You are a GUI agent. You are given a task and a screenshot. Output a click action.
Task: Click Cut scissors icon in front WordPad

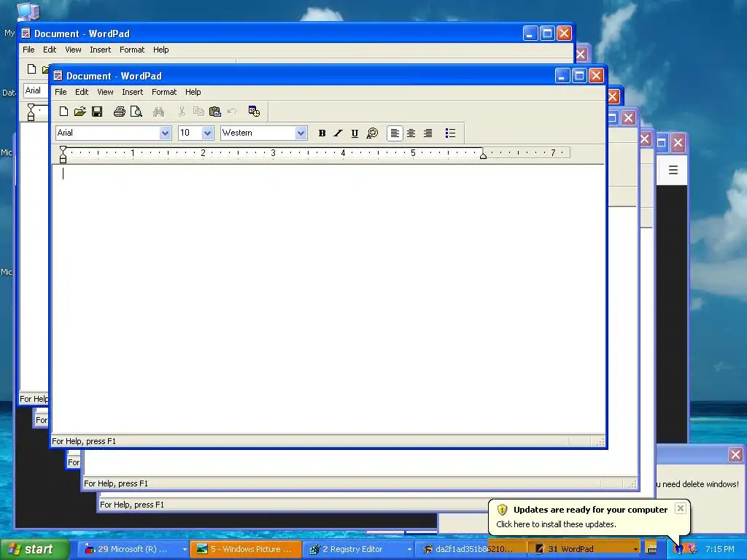(182, 112)
